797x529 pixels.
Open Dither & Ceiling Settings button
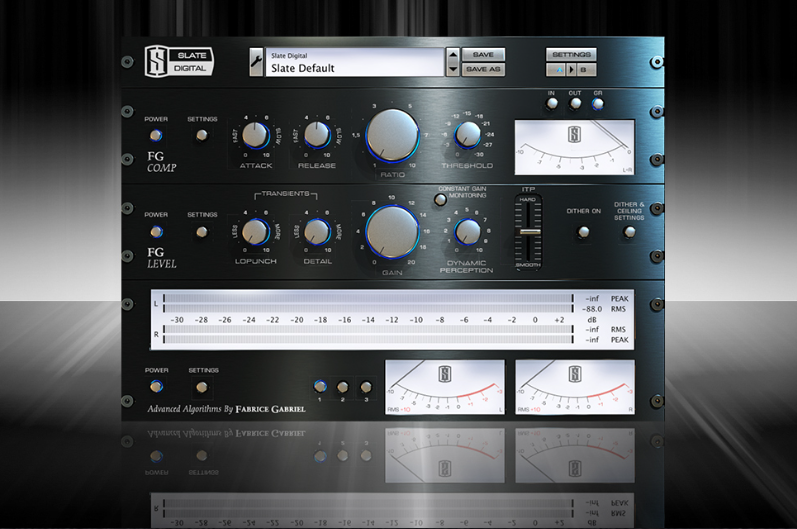point(629,232)
